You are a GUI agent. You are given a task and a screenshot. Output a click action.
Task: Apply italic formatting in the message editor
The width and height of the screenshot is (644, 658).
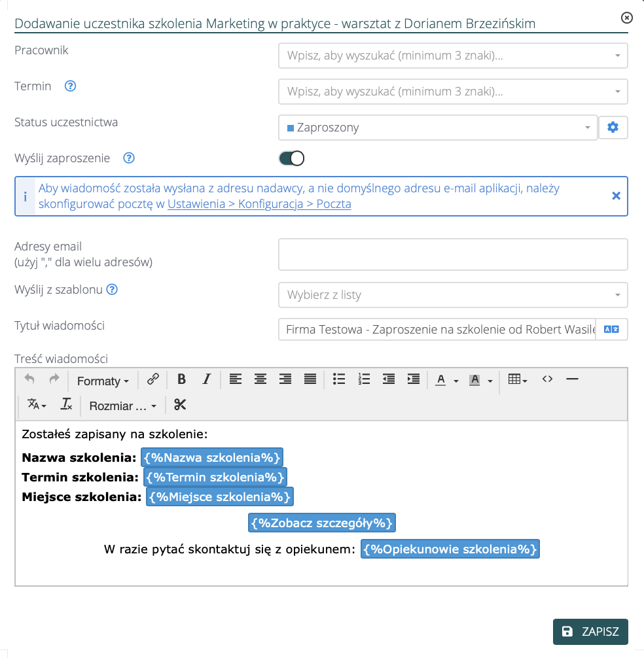click(206, 379)
